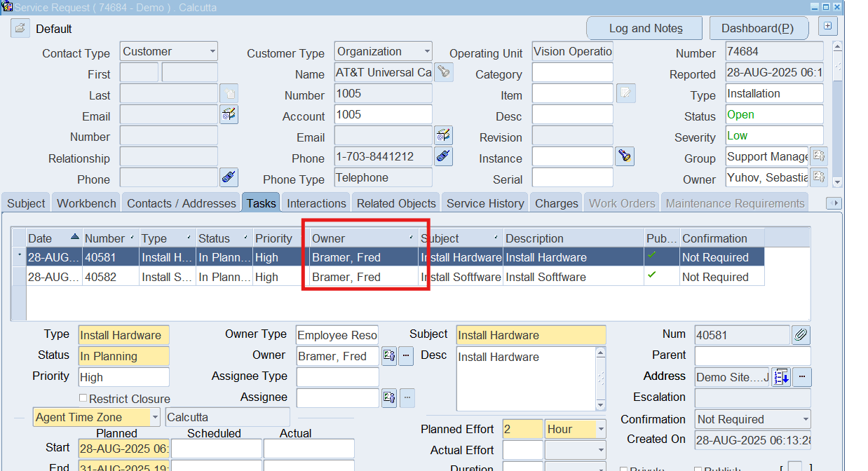Click the sort arrow in Date column header

pyautogui.click(x=75, y=238)
